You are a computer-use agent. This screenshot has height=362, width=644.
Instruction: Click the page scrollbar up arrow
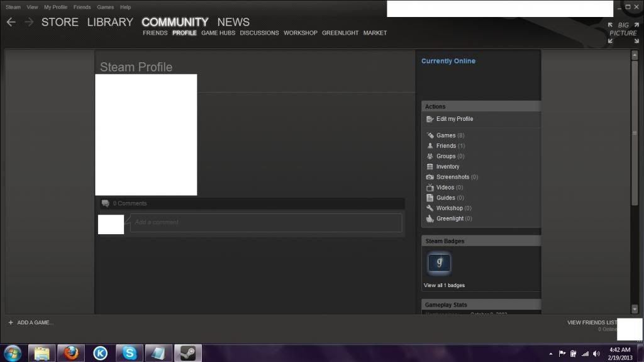click(x=635, y=55)
